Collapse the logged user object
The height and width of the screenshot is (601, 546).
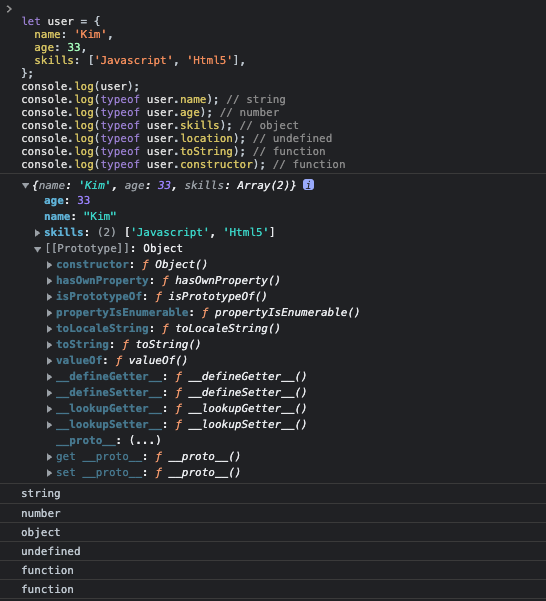click(x=25, y=186)
